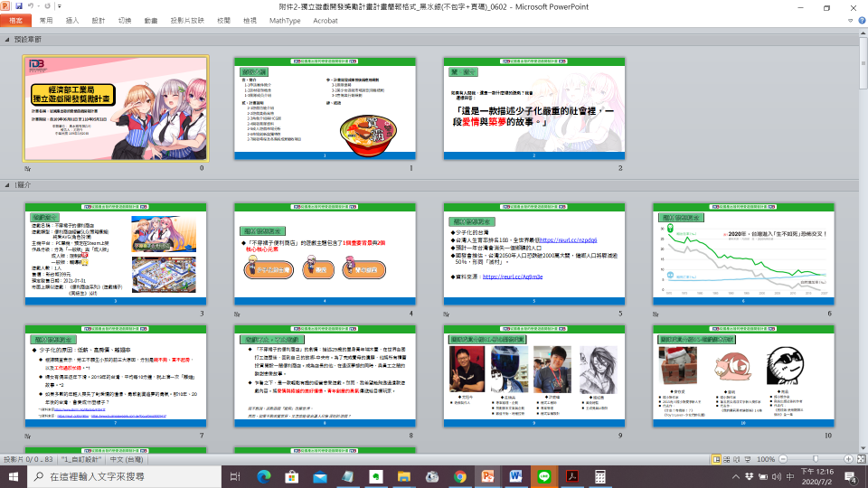Switch to the 插入 ribbon tab
The height and width of the screenshot is (488, 868).
72,21
